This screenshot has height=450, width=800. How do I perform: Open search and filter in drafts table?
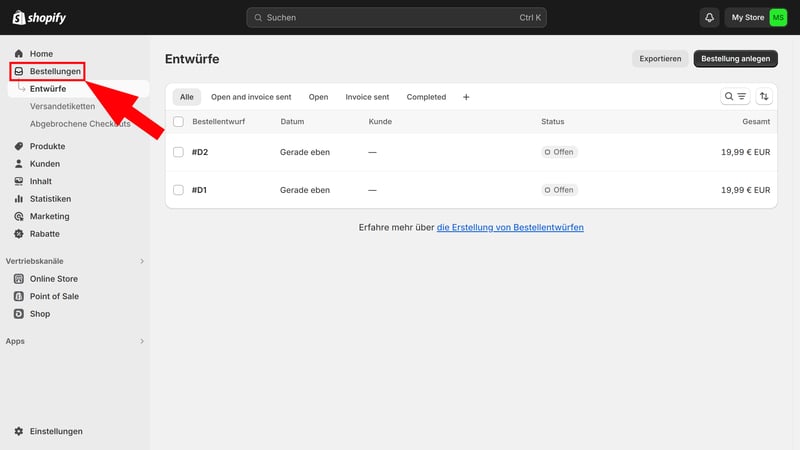(735, 97)
